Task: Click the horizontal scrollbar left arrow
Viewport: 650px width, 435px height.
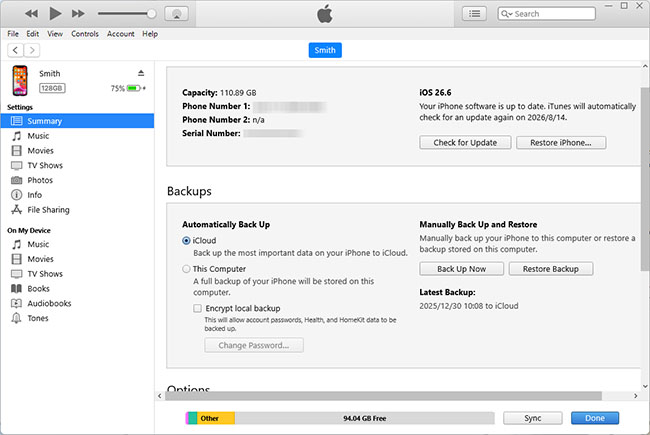Action: (160, 396)
